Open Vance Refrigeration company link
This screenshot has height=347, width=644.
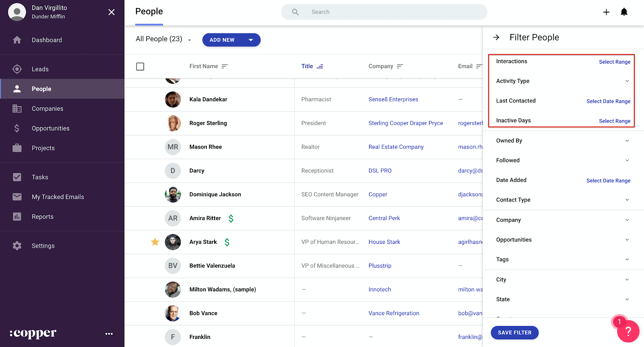point(394,313)
